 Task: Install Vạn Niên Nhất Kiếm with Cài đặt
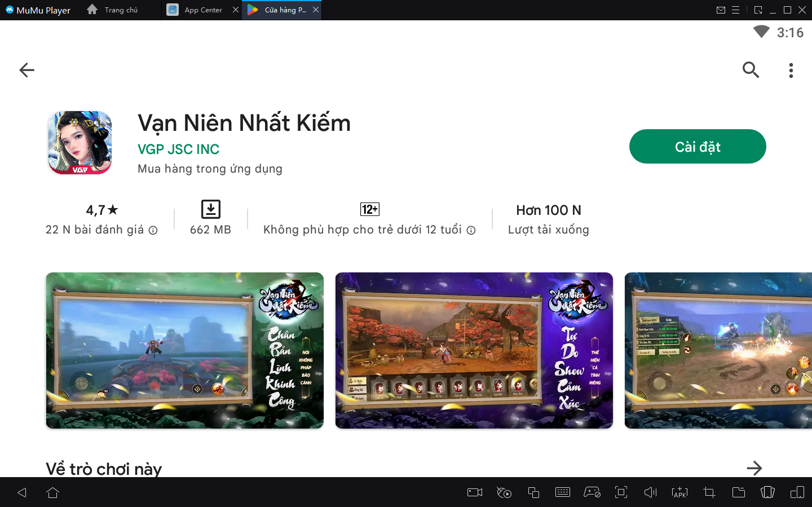tap(697, 147)
